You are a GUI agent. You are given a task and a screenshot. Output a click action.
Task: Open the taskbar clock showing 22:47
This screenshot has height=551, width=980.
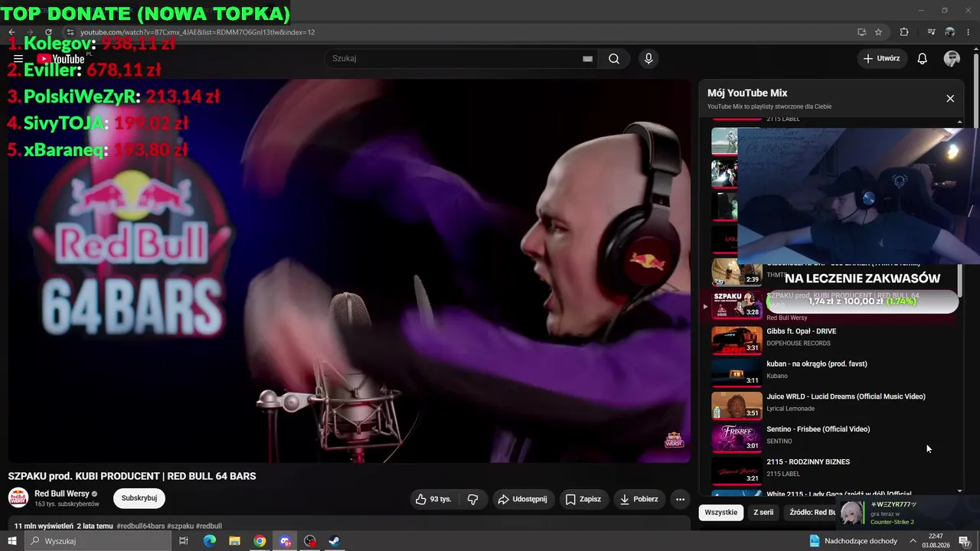click(x=936, y=541)
